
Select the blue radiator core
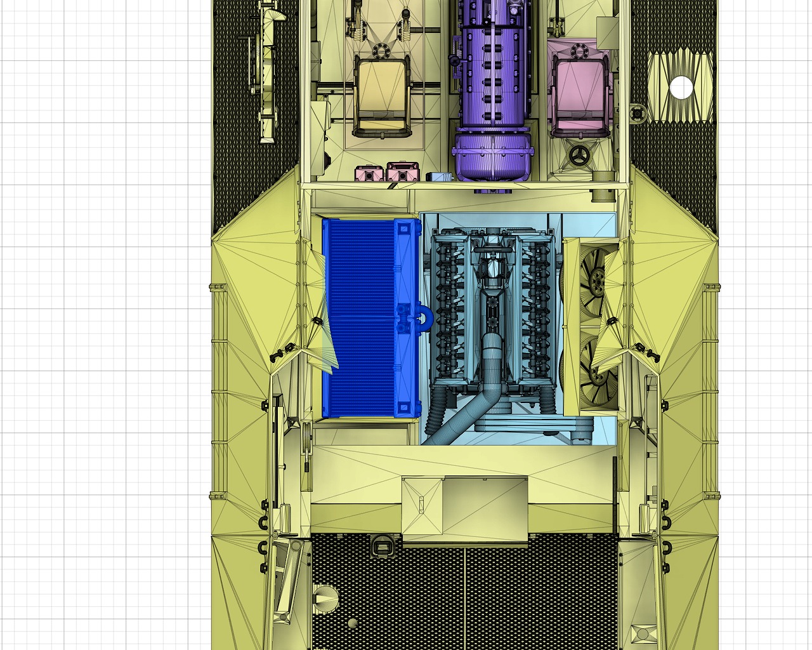[358, 317]
